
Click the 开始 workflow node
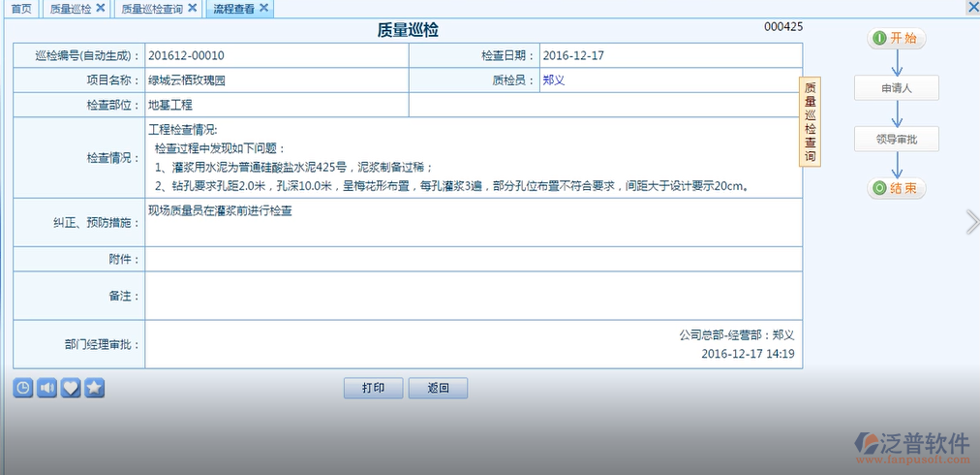click(896, 38)
